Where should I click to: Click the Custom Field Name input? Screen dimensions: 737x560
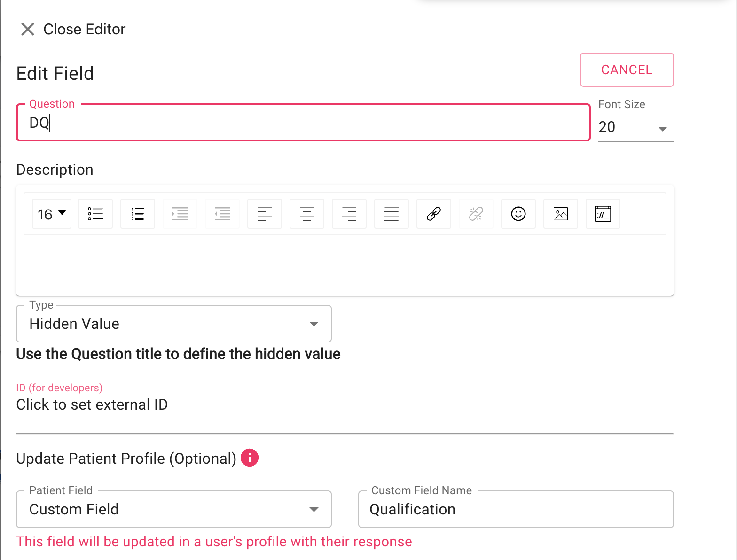point(516,509)
